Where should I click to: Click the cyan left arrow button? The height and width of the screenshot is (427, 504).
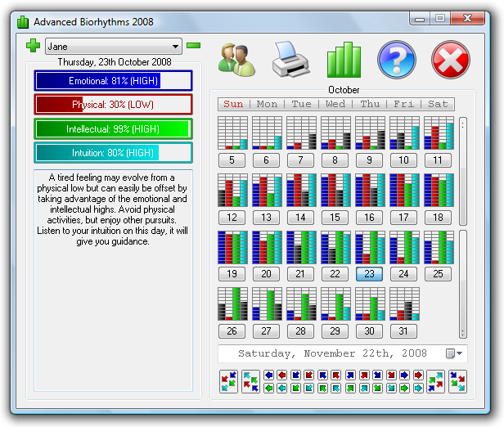pyautogui.click(x=282, y=388)
